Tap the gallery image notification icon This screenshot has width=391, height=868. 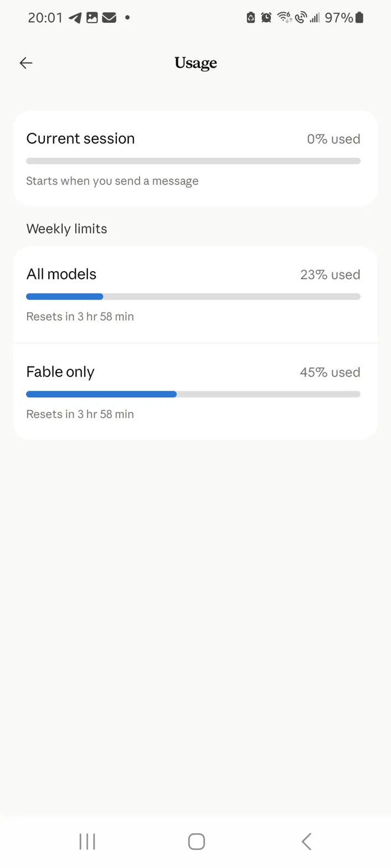[92, 18]
